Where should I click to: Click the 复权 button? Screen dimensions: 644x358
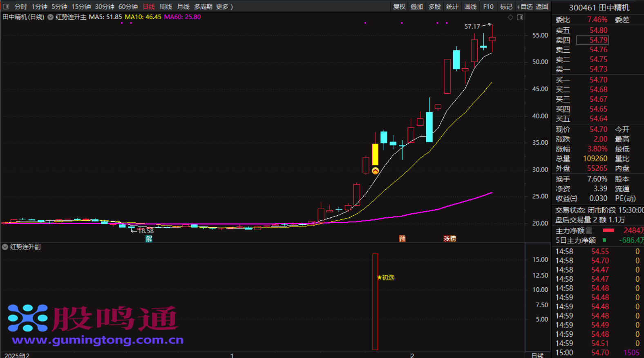click(399, 7)
